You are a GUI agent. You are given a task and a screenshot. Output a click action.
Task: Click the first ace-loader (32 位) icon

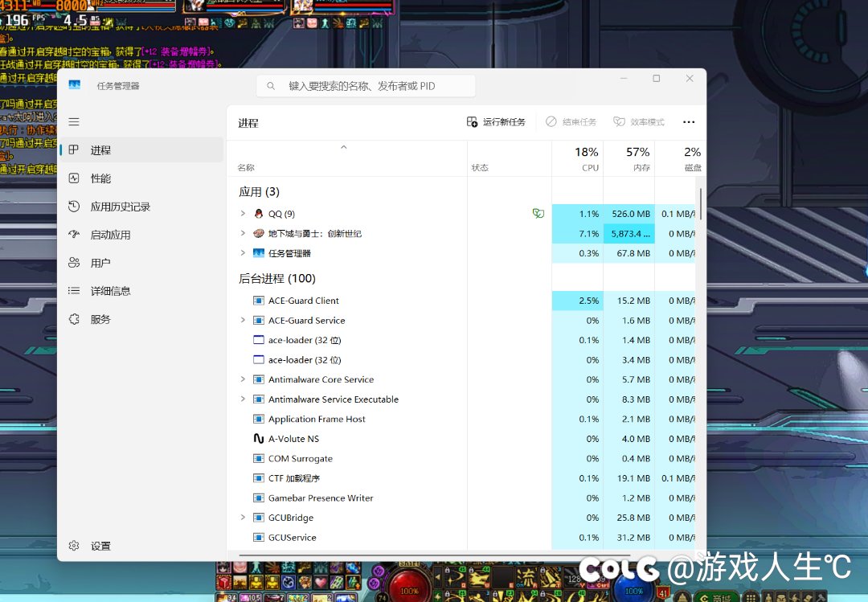coord(258,340)
